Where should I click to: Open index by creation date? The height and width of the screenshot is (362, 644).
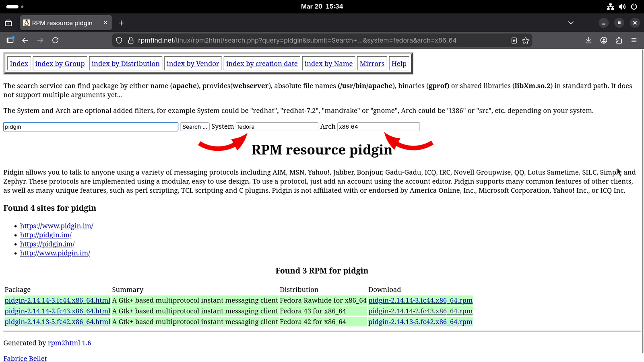tap(262, 64)
